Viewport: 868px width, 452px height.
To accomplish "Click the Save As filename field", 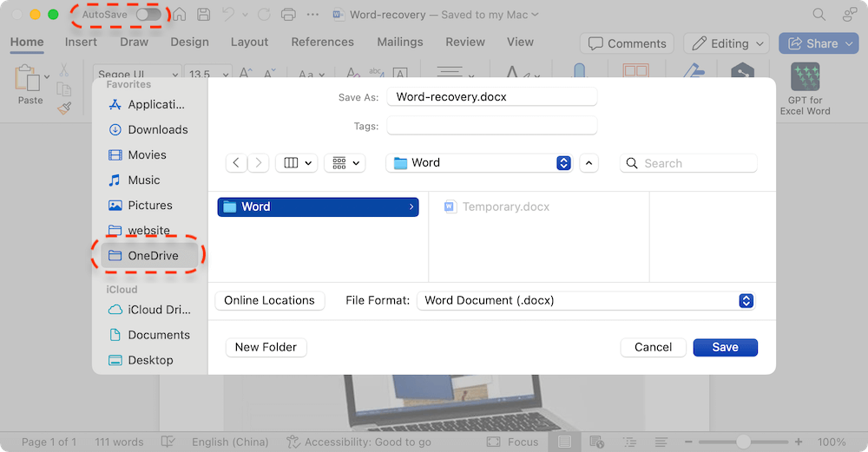I will 491,97.
